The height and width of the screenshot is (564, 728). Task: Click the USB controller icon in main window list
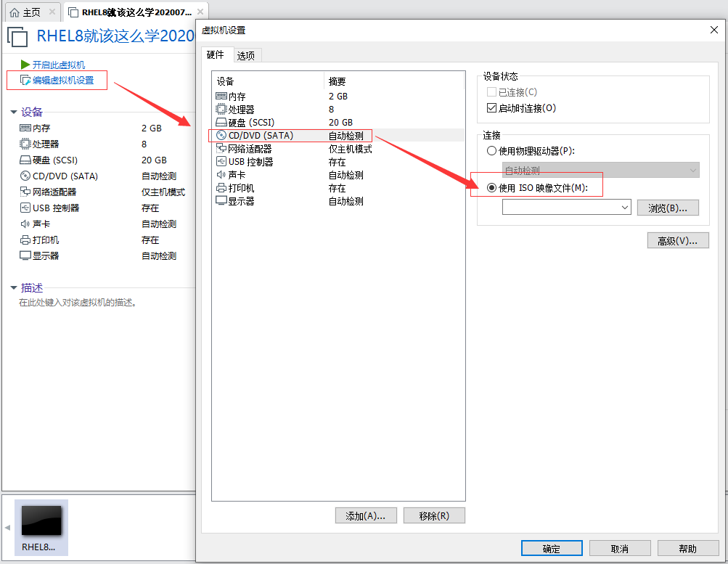pos(25,208)
